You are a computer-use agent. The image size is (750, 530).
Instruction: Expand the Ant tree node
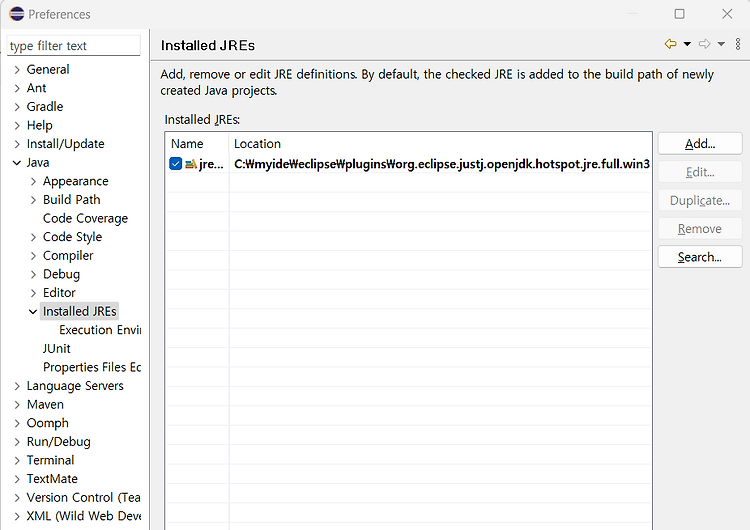(17, 88)
